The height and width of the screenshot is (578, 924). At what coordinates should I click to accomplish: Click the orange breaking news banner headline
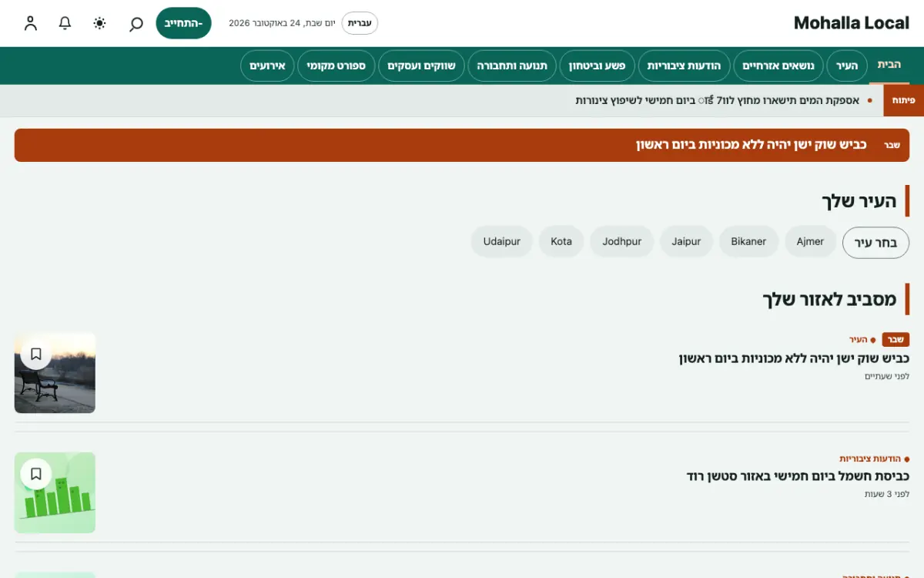[x=752, y=145]
